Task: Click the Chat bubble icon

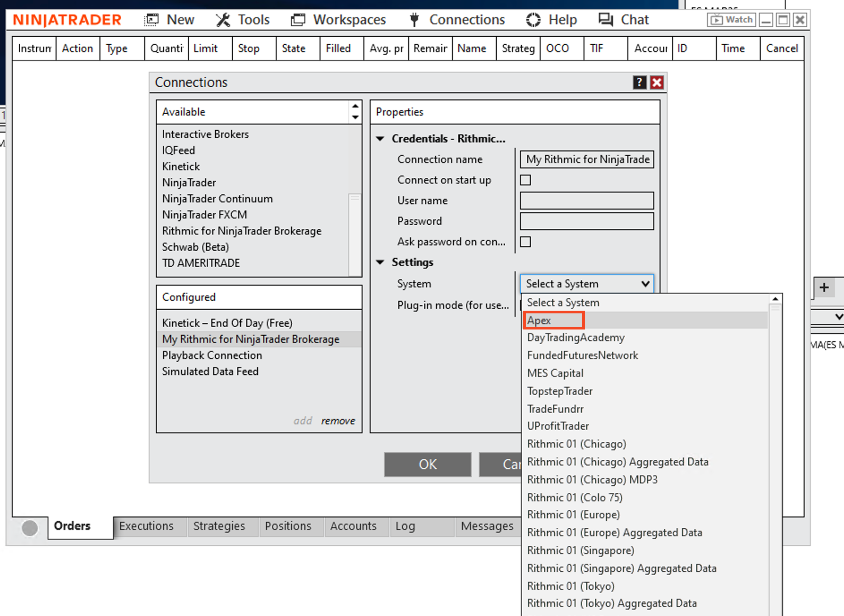Action: click(x=606, y=20)
